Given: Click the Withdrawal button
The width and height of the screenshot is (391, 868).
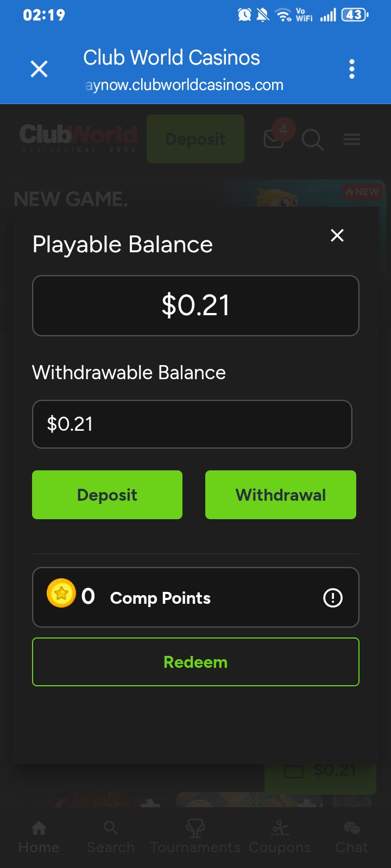Looking at the screenshot, I should tap(281, 495).
